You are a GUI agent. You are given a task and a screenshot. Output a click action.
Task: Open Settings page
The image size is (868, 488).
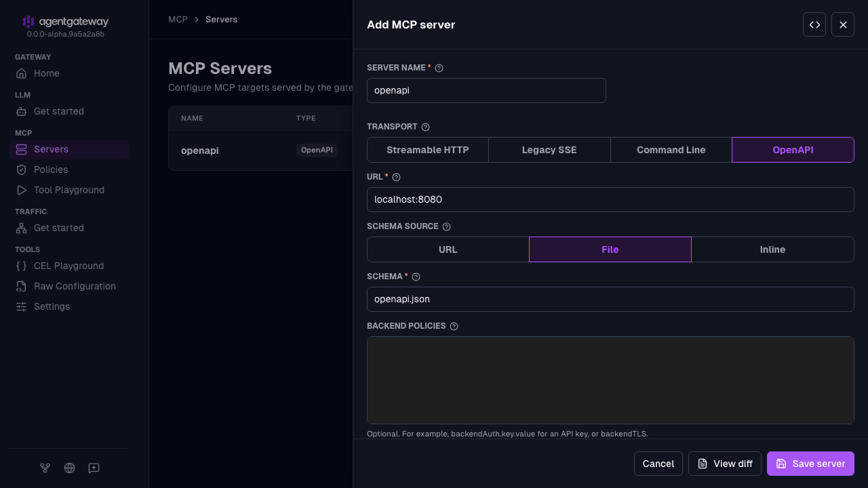tap(69, 306)
